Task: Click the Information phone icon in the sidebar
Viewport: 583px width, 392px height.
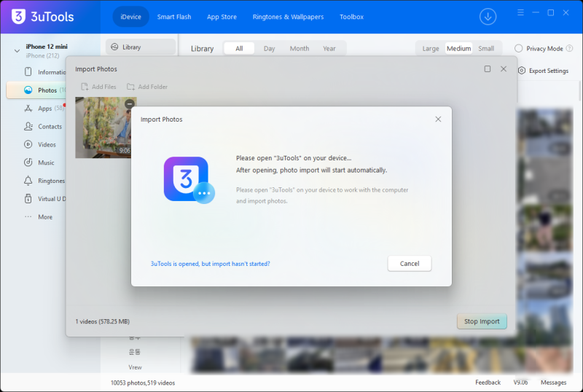Action: (28, 72)
